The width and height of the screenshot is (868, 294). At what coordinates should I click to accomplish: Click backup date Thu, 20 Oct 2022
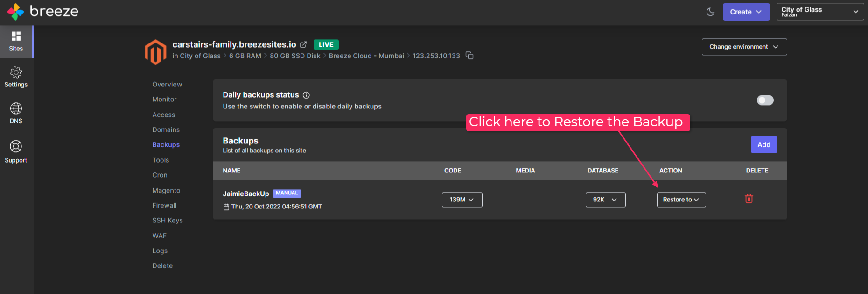[x=277, y=207]
